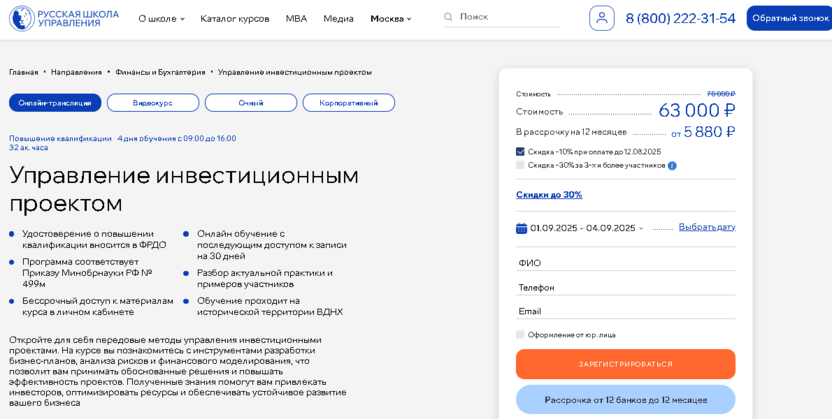832x419 pixels.
Task: Click the calendar icon near course dates
Action: point(521,228)
